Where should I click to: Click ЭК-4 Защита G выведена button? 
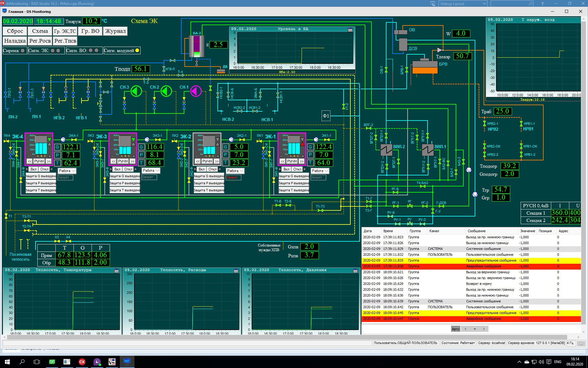[41, 176]
